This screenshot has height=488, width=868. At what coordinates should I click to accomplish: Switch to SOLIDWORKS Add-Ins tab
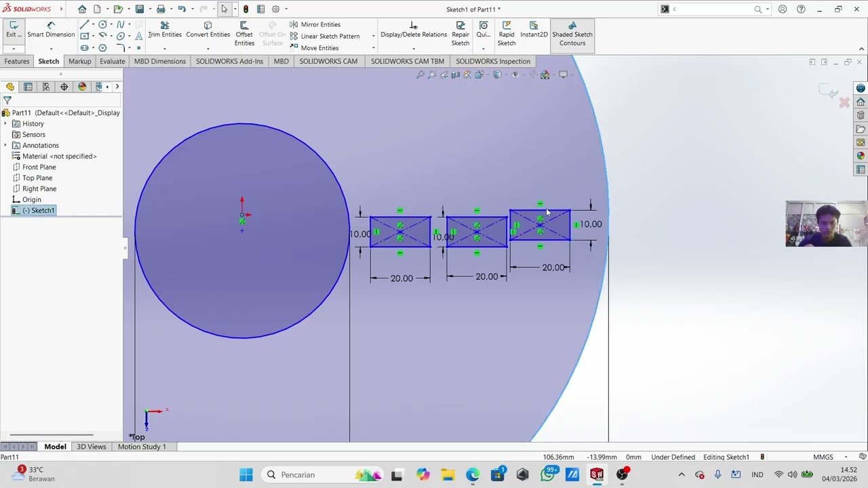(x=229, y=61)
